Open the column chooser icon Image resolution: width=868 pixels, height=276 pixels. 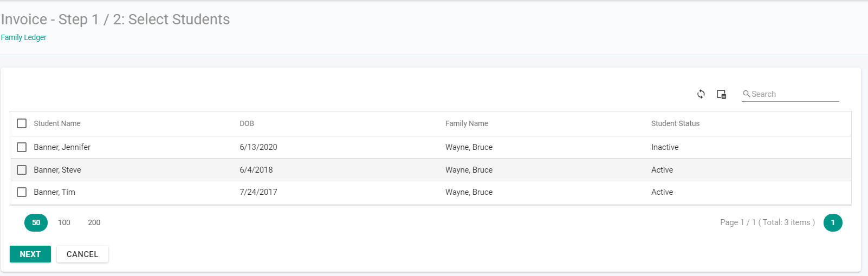coord(721,94)
